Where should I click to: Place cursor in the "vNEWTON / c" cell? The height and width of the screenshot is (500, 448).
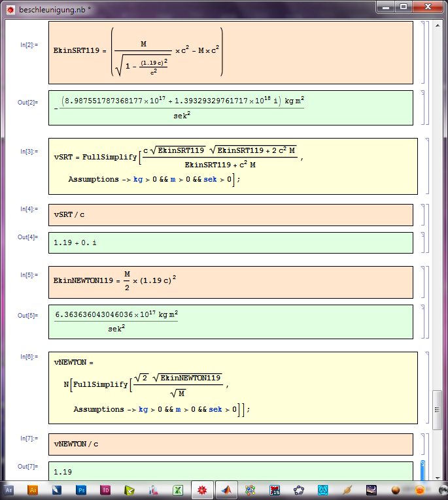(230, 444)
